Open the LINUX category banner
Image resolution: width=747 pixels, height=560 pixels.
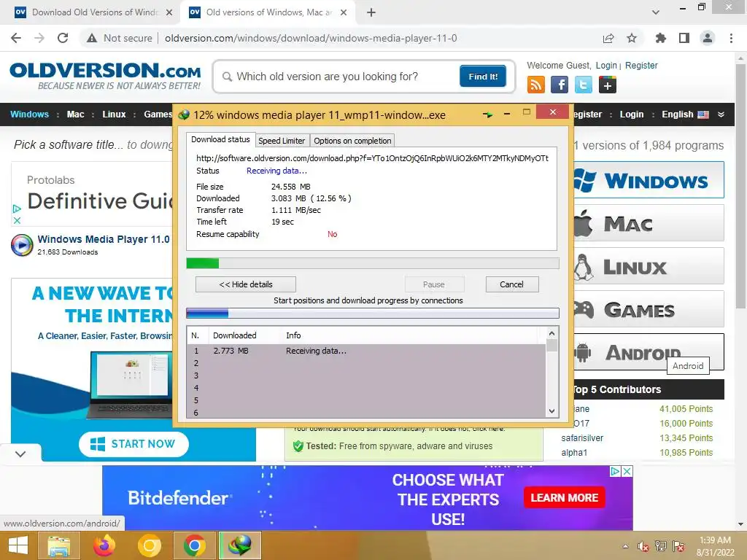coord(649,265)
